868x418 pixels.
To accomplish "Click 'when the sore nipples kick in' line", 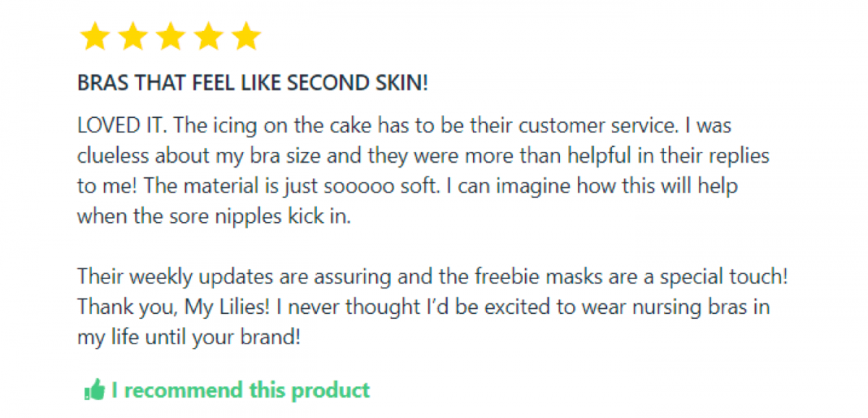I will [214, 216].
